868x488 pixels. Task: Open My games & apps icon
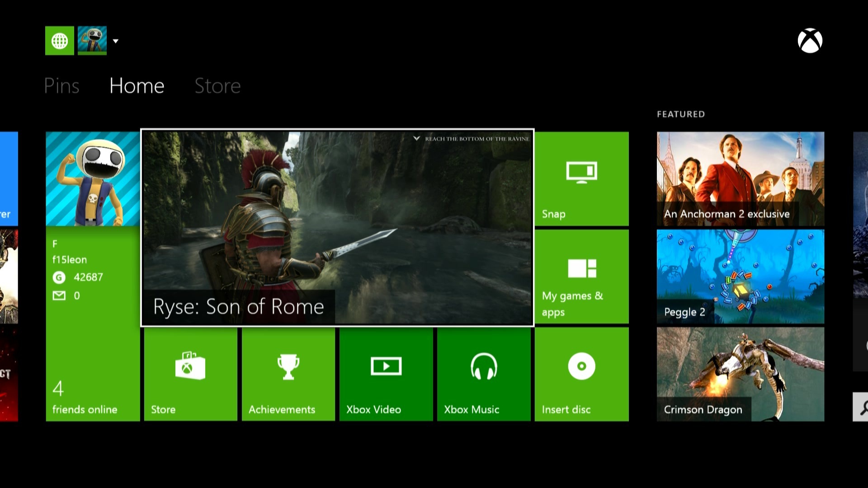(582, 268)
